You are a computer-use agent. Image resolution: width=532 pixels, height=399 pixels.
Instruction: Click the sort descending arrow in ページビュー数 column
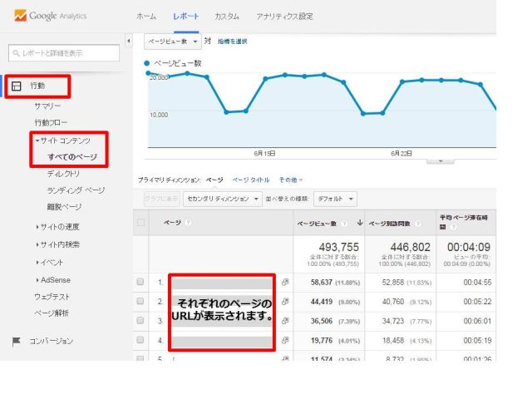[360, 223]
